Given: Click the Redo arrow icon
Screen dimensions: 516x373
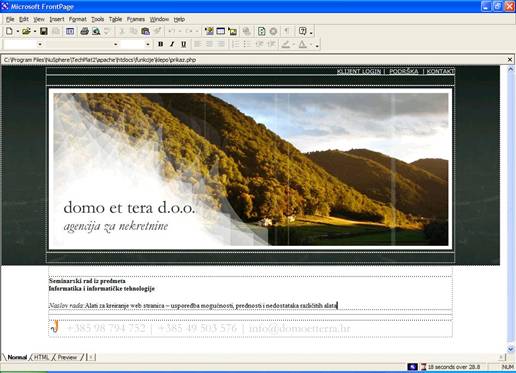Looking at the screenshot, I should [189, 31].
